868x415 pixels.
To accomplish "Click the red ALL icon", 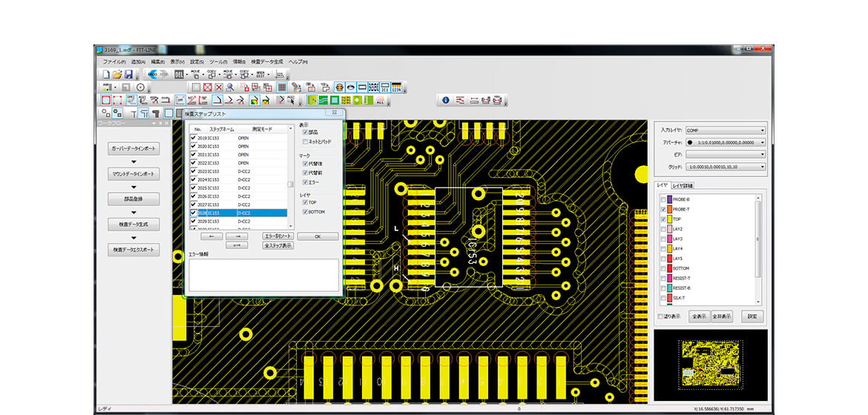I will coord(381,100).
